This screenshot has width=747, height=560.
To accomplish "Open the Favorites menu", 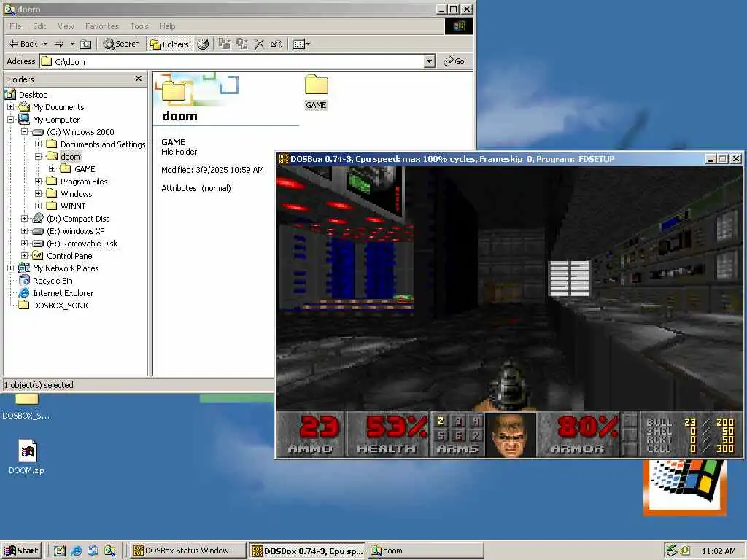I will [102, 26].
